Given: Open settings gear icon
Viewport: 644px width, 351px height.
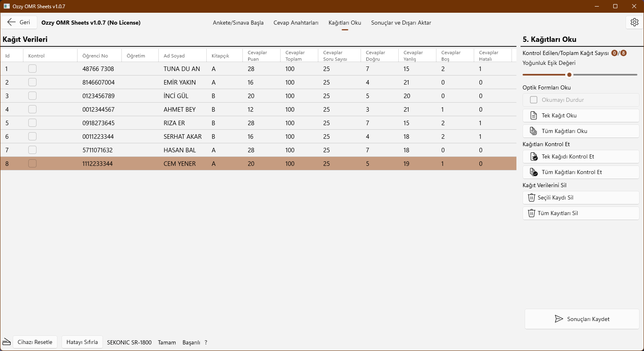Looking at the screenshot, I should (x=634, y=22).
